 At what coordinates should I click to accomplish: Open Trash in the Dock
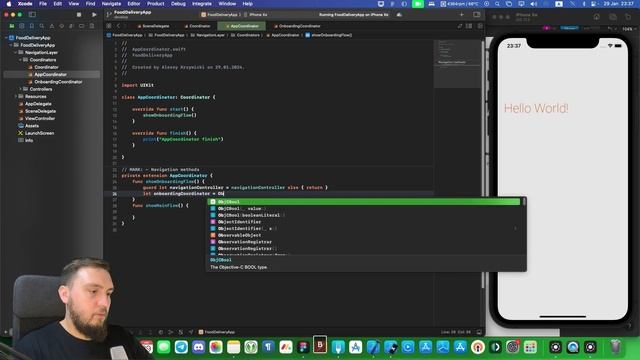click(x=616, y=347)
